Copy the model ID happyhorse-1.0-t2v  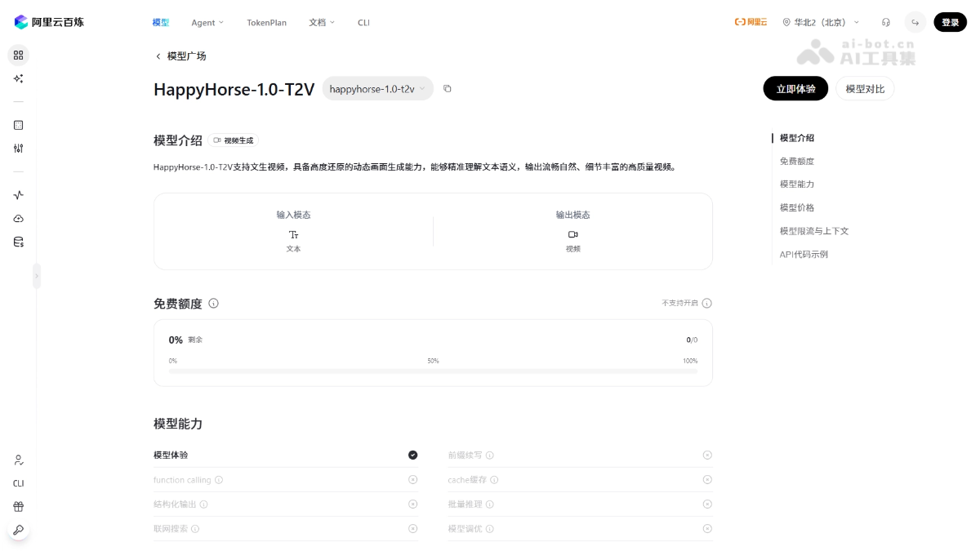[x=448, y=88]
